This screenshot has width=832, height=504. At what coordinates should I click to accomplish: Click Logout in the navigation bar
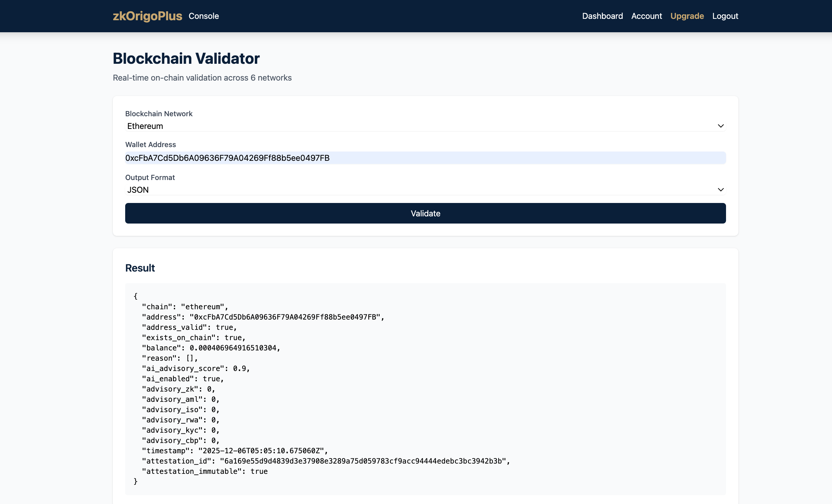tap(725, 16)
